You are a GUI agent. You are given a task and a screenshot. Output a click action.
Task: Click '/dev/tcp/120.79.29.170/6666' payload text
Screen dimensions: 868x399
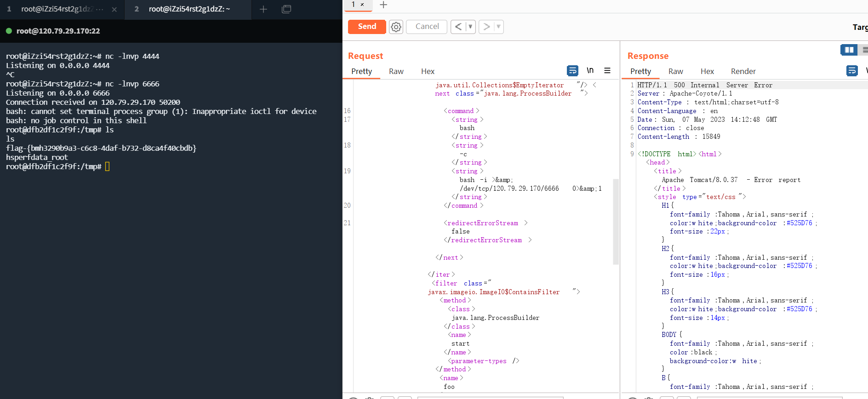coord(509,188)
